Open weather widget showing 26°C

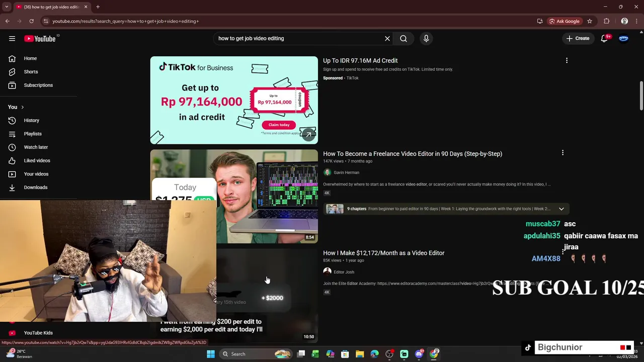pyautogui.click(x=18, y=354)
